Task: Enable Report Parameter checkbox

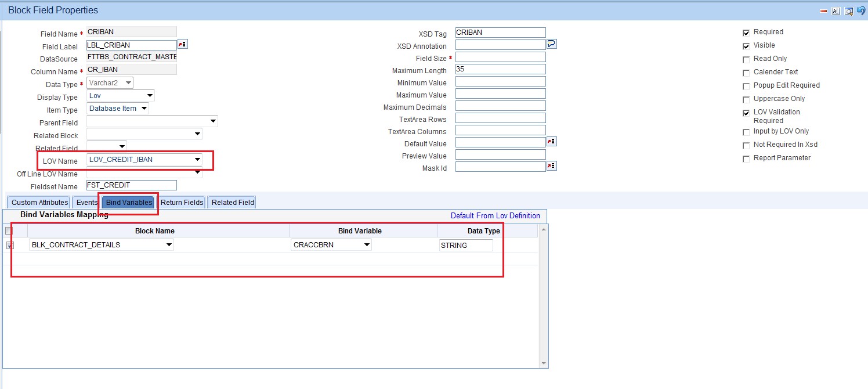Action: pos(746,159)
